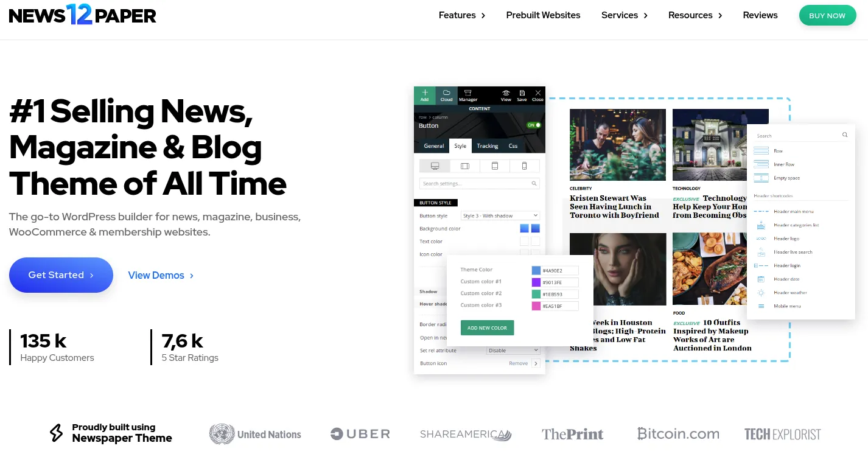Expand the Features menu
This screenshot has width=868, height=454.
coord(461,15)
